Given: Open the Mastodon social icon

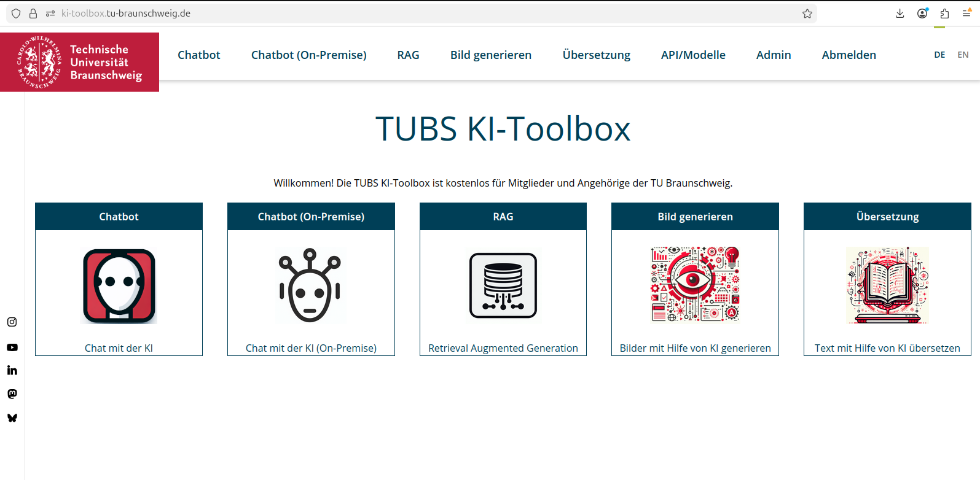Looking at the screenshot, I should pyautogui.click(x=12, y=394).
